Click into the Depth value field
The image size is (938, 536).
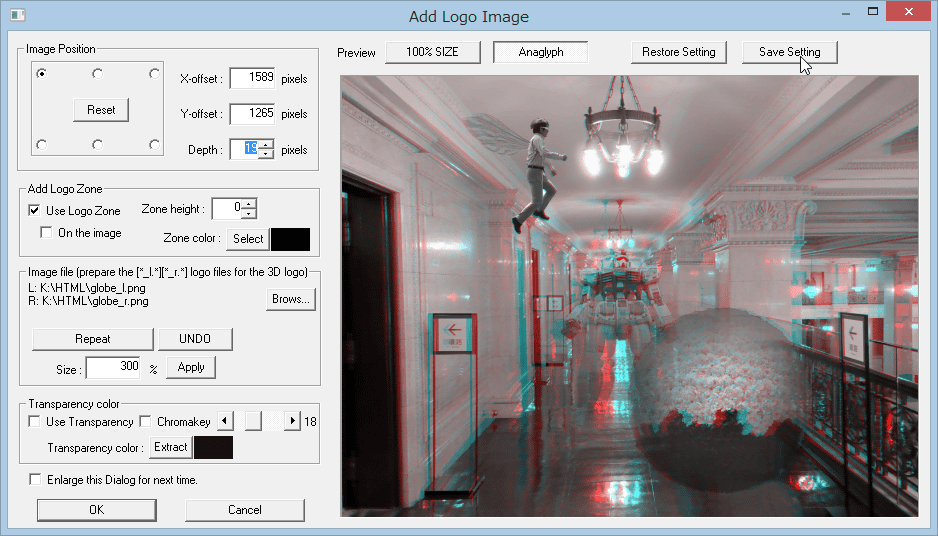click(x=244, y=149)
